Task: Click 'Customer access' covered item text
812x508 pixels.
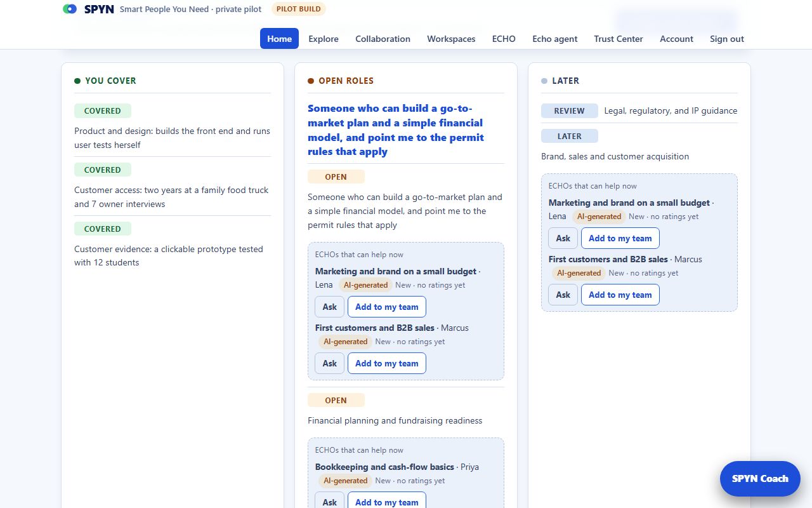Action: [x=171, y=197]
